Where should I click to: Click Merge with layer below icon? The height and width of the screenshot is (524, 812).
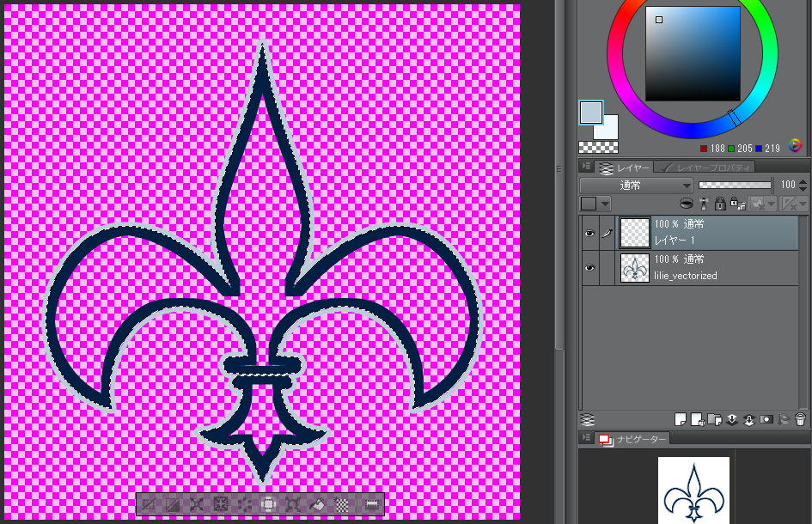(x=748, y=419)
